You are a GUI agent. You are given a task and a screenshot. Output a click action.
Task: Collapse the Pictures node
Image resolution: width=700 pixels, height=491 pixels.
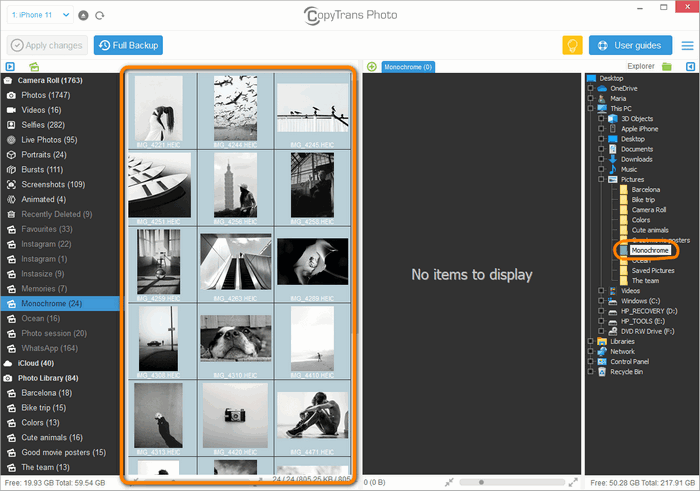click(x=601, y=179)
